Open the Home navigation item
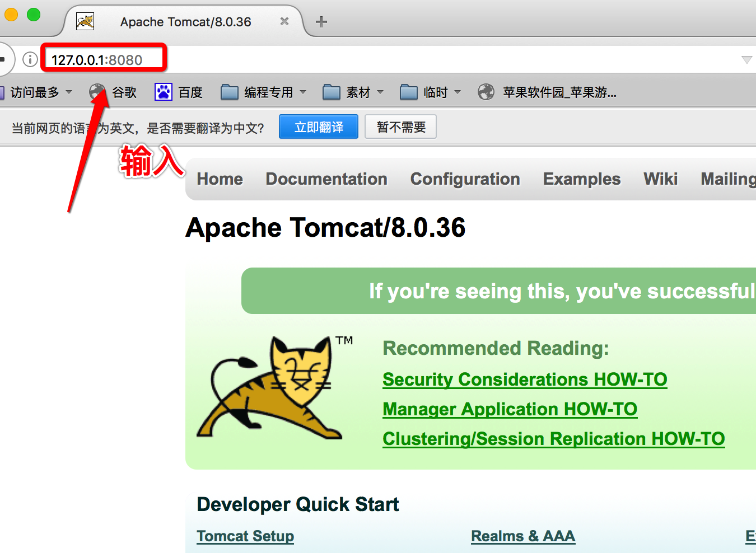 click(220, 179)
